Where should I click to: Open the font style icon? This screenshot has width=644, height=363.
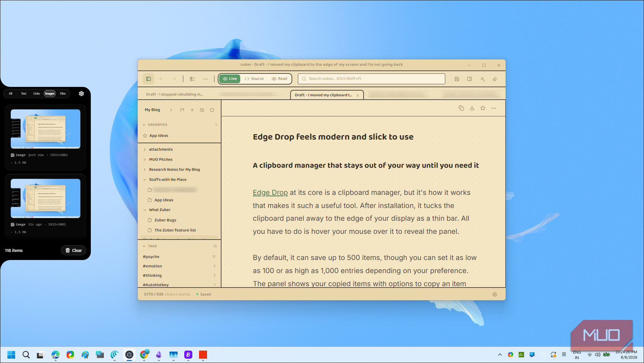[482, 79]
